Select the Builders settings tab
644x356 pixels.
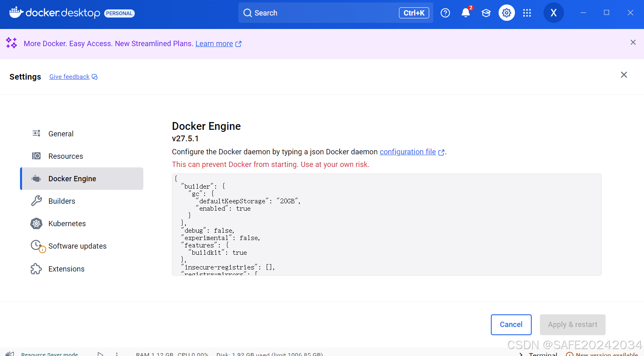pyautogui.click(x=62, y=201)
